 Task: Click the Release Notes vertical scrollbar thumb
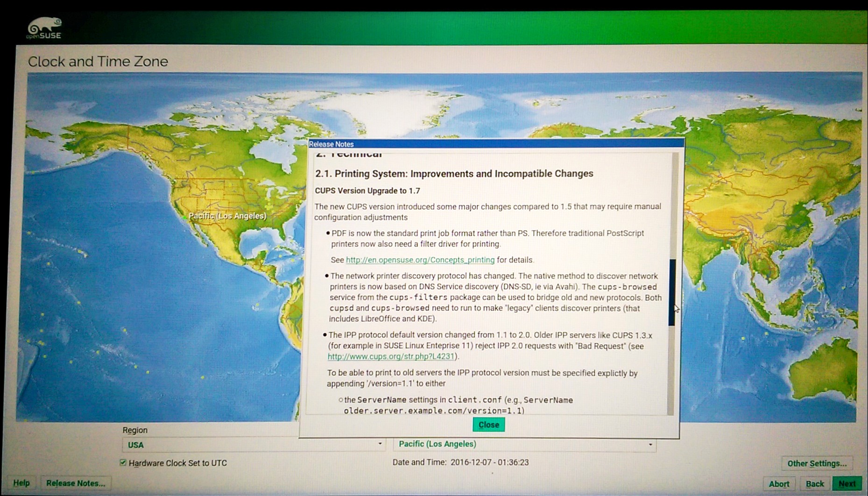pyautogui.click(x=672, y=292)
